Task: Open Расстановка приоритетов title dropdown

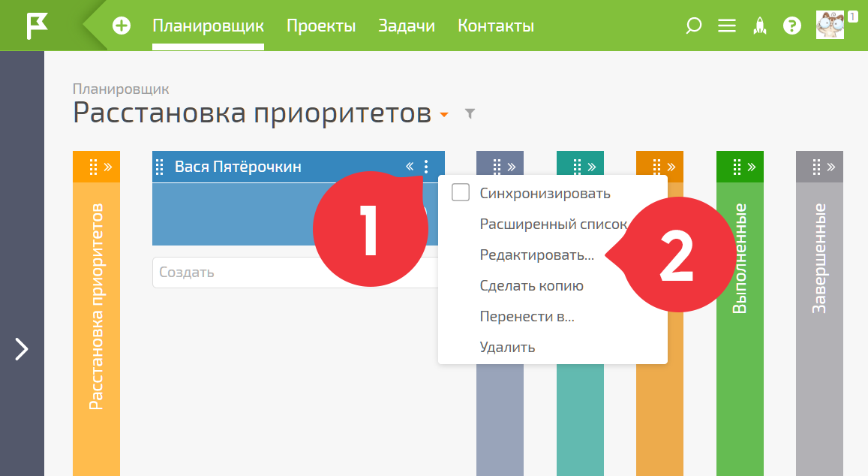Action: pos(444,115)
